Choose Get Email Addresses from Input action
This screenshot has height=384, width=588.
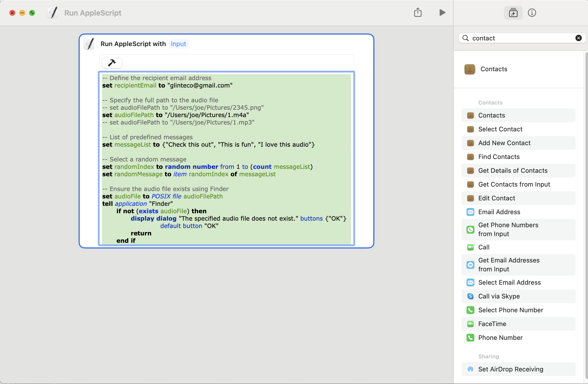click(518, 265)
